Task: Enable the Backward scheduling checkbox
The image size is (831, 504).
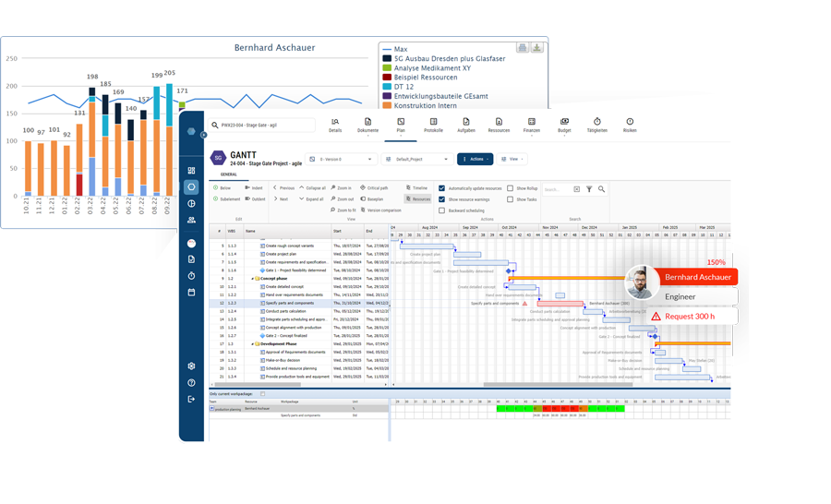Action: 442,210
